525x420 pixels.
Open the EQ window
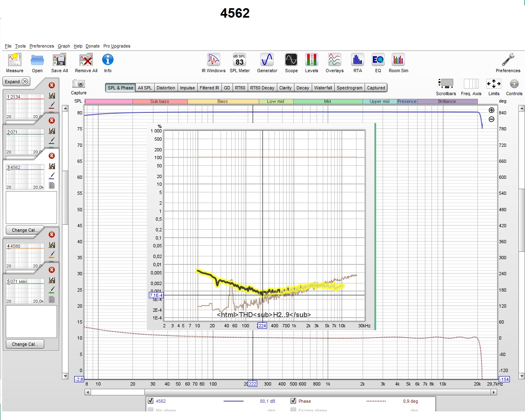click(x=378, y=60)
